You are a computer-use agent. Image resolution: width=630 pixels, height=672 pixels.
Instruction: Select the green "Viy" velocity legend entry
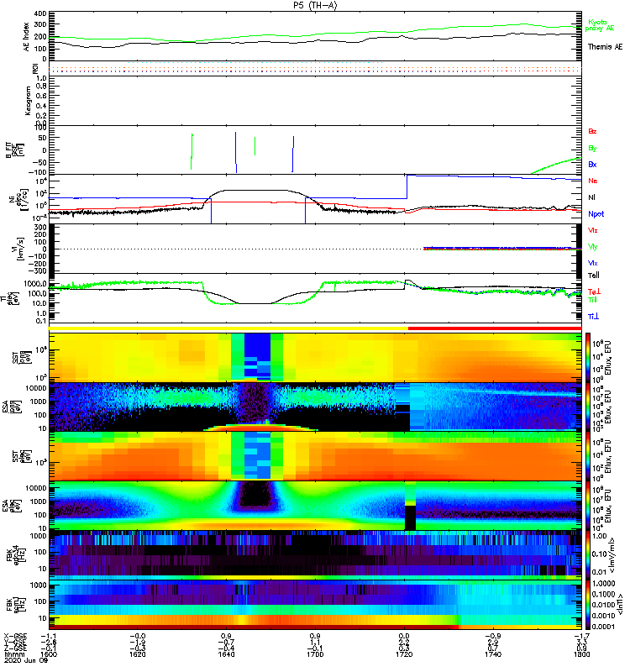(593, 247)
